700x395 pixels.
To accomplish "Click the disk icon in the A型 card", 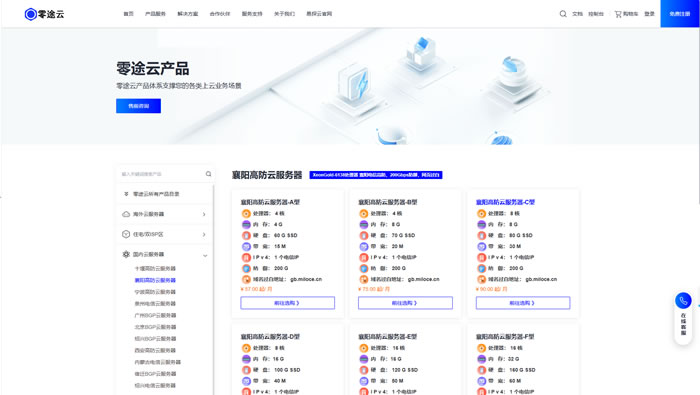I will [x=246, y=235].
